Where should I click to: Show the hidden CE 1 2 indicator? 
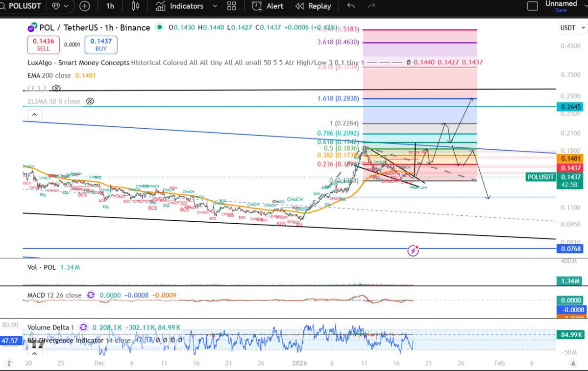56,89
